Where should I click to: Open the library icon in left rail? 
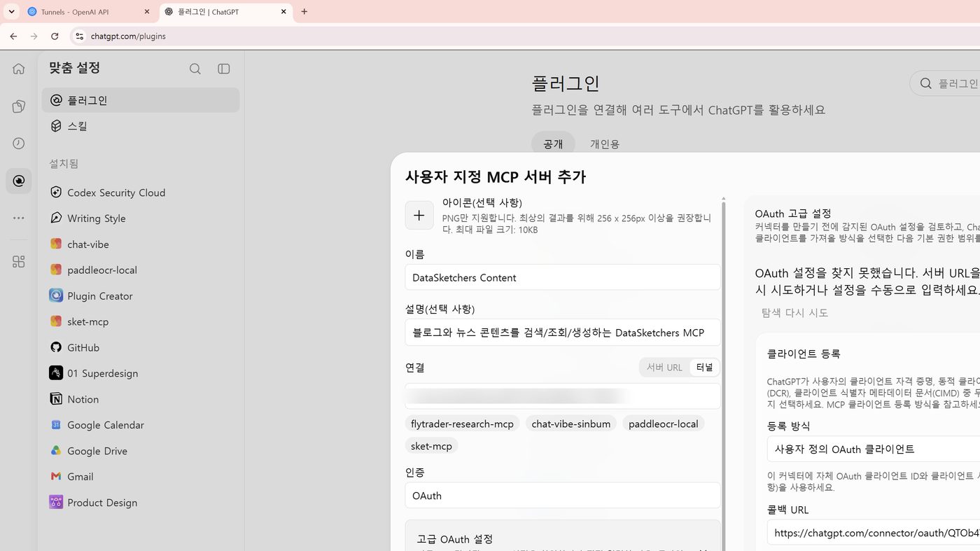[x=19, y=106]
